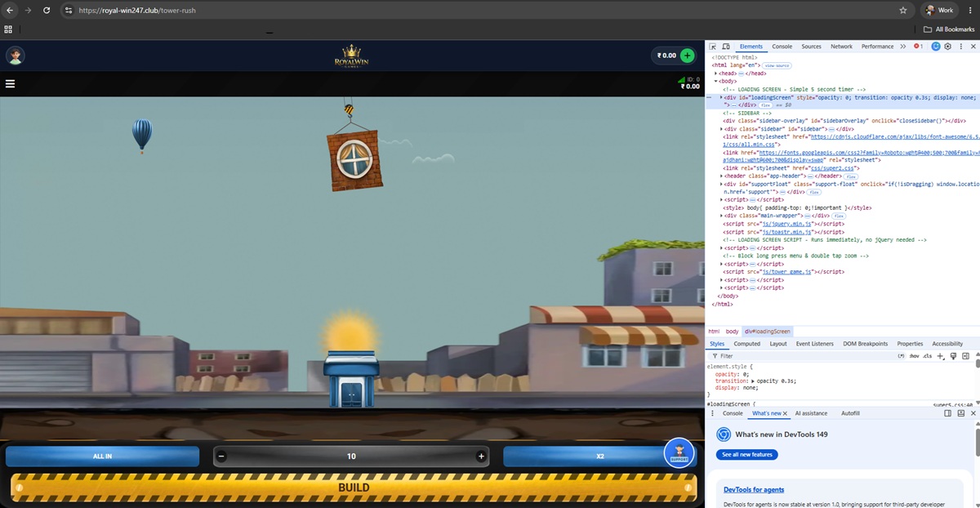
Task: Collapse the body element node
Action: pyautogui.click(x=716, y=81)
